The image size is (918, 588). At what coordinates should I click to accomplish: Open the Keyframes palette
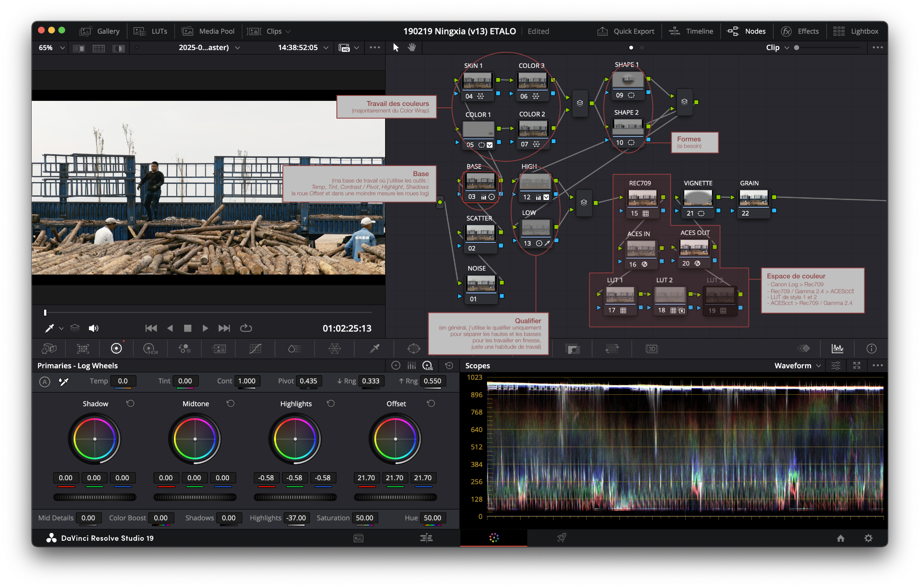(803, 349)
